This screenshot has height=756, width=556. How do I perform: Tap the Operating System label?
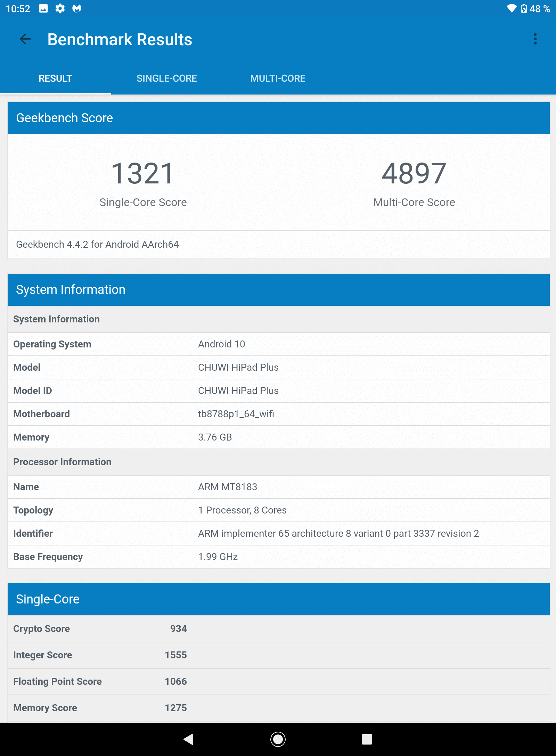point(52,344)
